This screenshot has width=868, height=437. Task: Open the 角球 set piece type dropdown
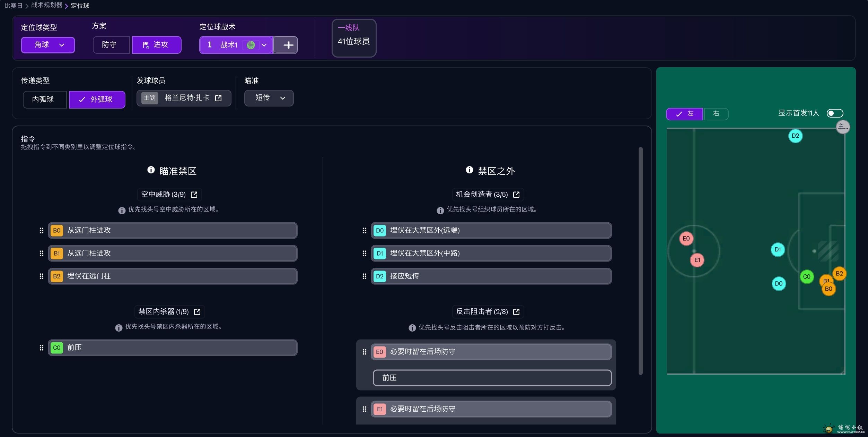pyautogui.click(x=48, y=45)
